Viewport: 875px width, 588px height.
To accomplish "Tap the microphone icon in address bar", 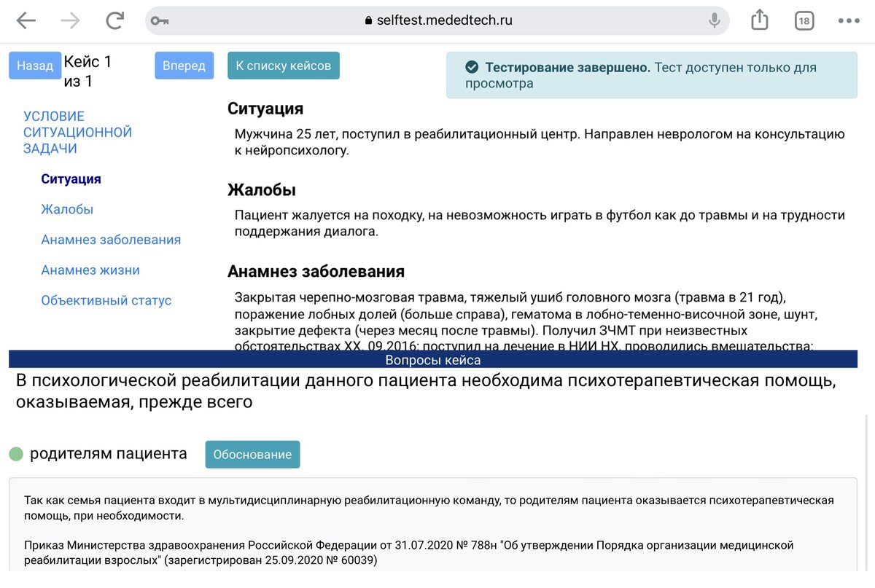I will 715,20.
